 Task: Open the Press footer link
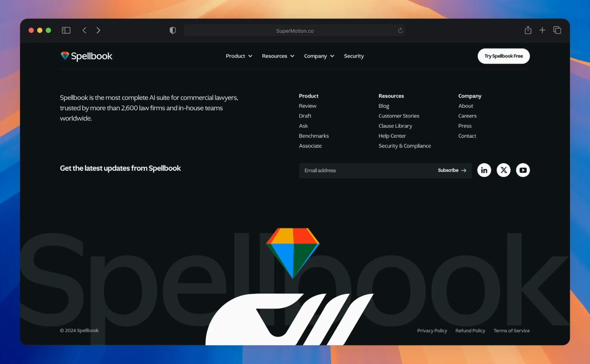coord(465,126)
